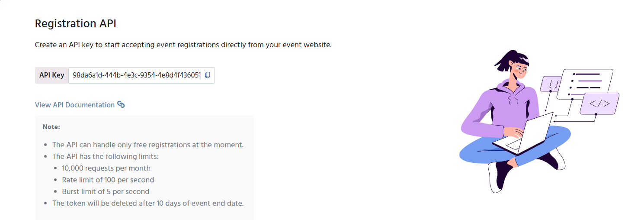
Task: Click the Burst limit of 5 per second item
Action: 106,191
